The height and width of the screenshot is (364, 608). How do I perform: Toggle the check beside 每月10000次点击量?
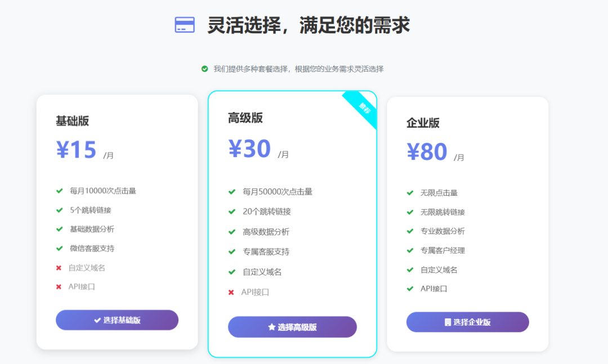pos(59,191)
